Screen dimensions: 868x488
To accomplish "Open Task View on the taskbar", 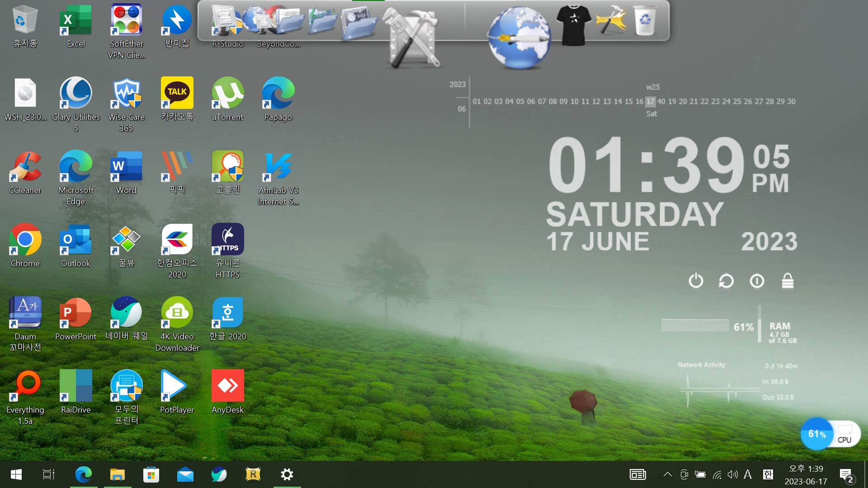I will [x=48, y=474].
